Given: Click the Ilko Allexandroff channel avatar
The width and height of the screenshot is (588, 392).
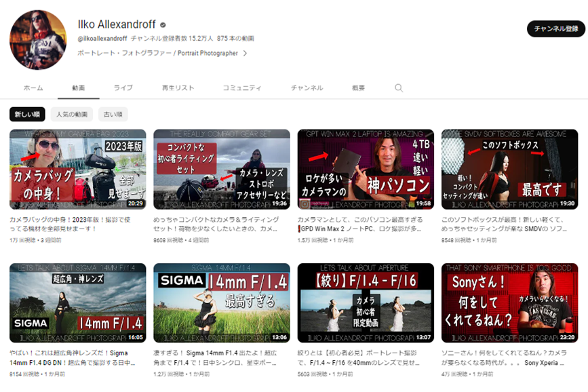Looking at the screenshot, I should pos(38,40).
